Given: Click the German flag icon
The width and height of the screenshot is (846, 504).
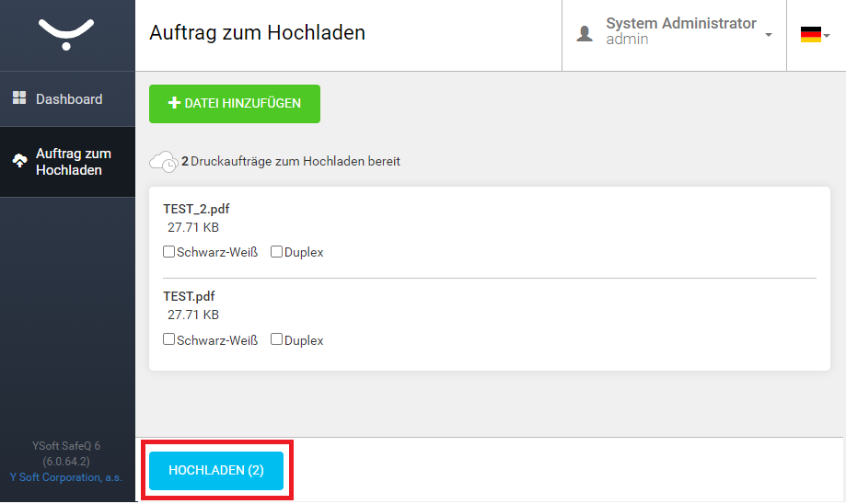Looking at the screenshot, I should coord(810,35).
